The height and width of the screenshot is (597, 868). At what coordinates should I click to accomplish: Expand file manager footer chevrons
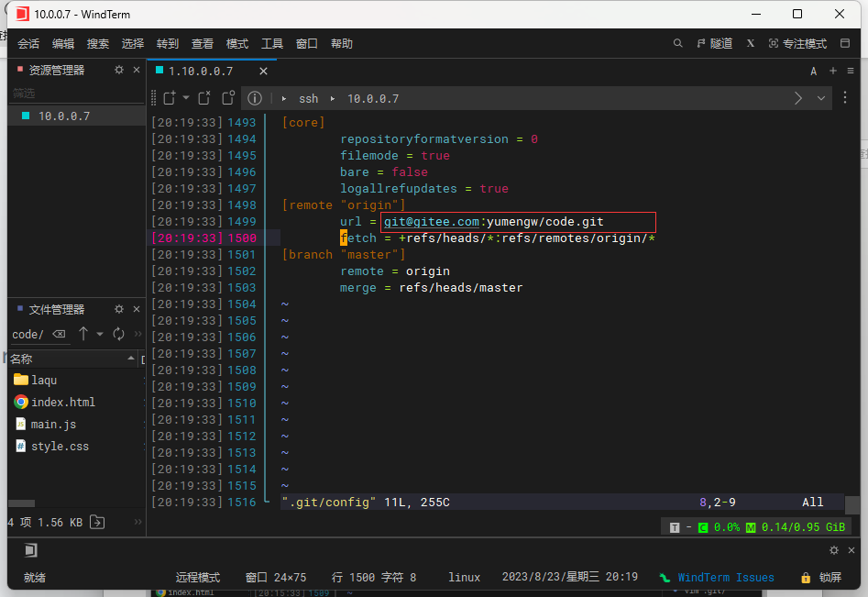pos(137,522)
